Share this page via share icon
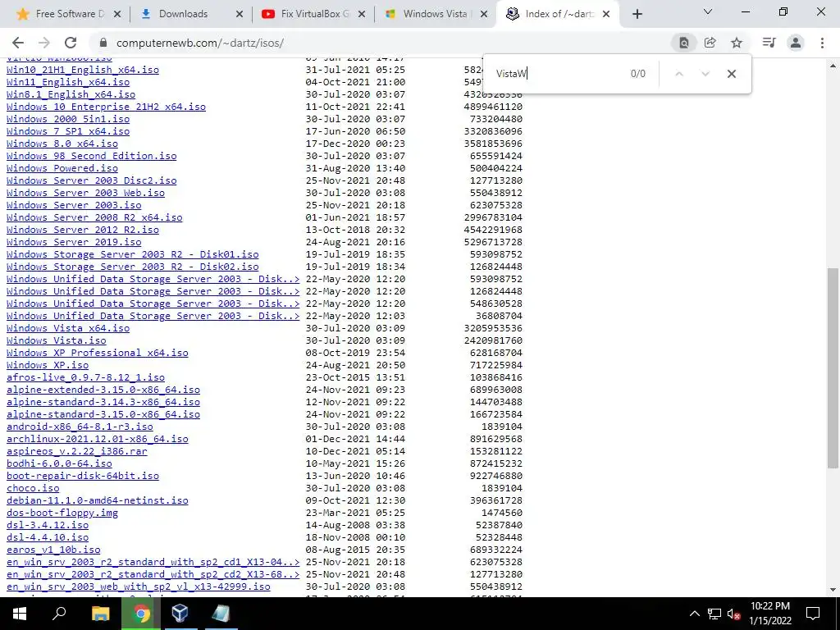Viewport: 840px width, 630px height. 710,43
